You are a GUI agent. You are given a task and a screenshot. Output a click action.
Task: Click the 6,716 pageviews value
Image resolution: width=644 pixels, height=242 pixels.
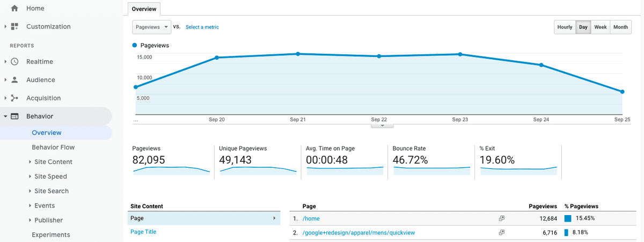click(x=551, y=233)
